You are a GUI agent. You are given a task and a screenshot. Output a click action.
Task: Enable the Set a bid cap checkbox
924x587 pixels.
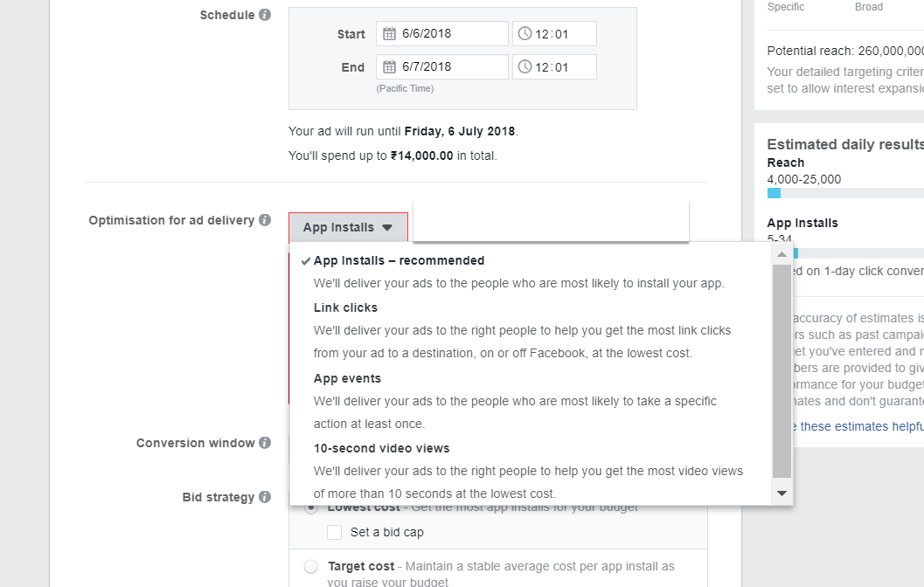tap(334, 532)
